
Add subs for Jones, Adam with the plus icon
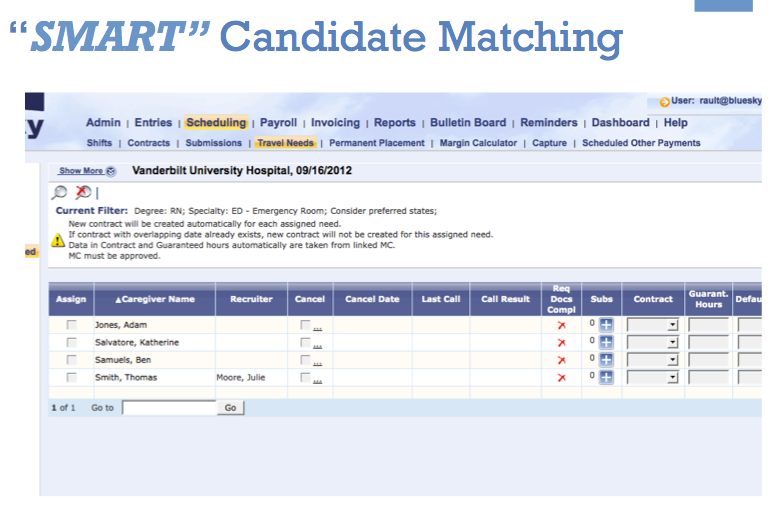click(x=606, y=325)
